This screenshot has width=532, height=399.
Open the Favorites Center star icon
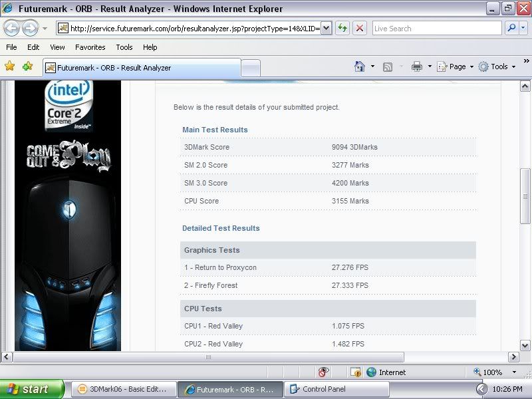click(10, 66)
